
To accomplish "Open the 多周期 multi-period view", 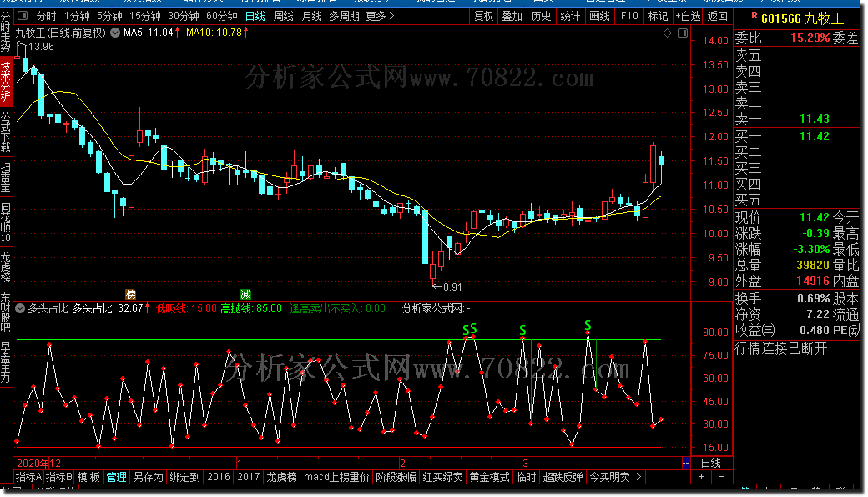I will pyautogui.click(x=345, y=16).
